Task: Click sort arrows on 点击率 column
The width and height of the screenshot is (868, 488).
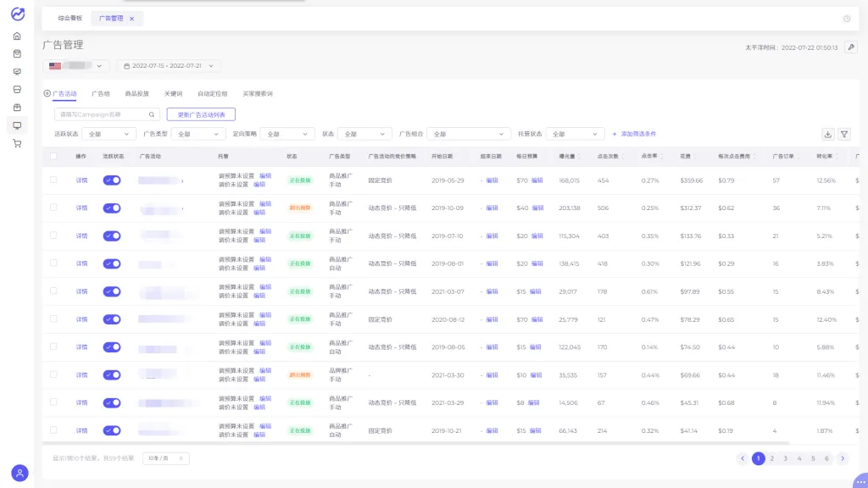Action: point(661,157)
